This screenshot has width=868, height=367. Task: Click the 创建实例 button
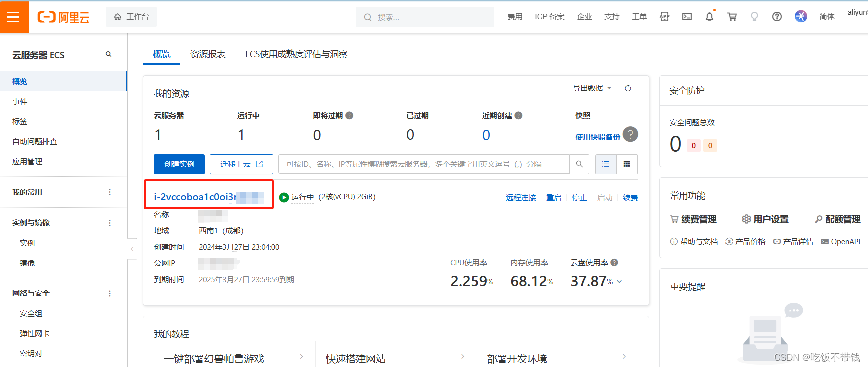[x=179, y=164]
